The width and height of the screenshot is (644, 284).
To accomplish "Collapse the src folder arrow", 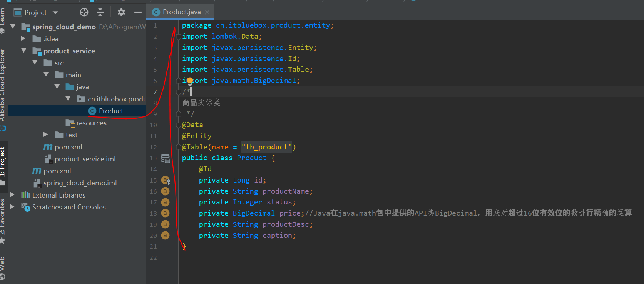I will [35, 63].
